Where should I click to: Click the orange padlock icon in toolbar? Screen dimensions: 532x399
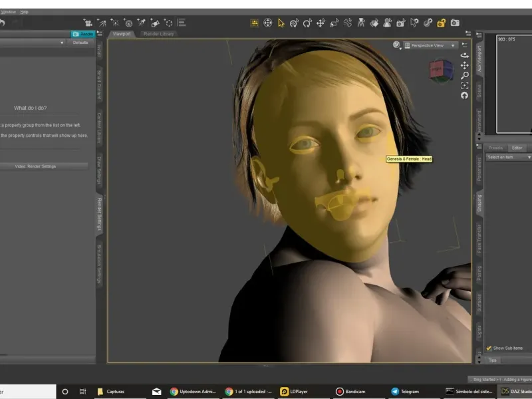coord(441,23)
